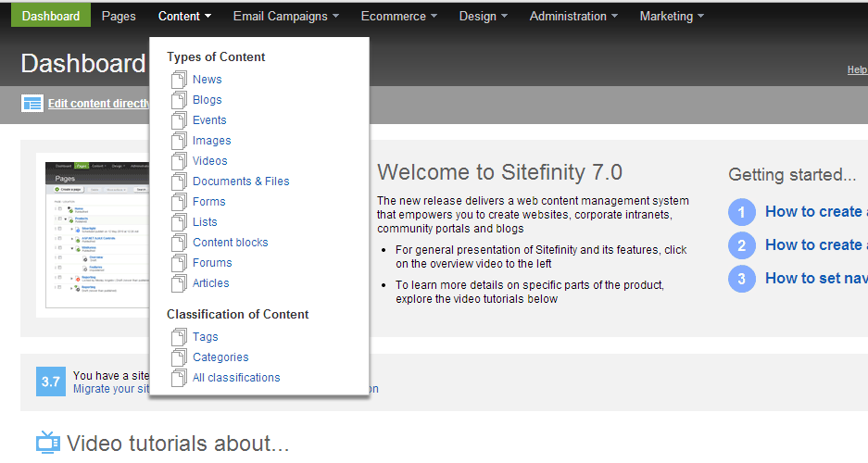The image size is (868, 463).
Task: Click the page icon beside Content blocks
Action: tap(179, 243)
